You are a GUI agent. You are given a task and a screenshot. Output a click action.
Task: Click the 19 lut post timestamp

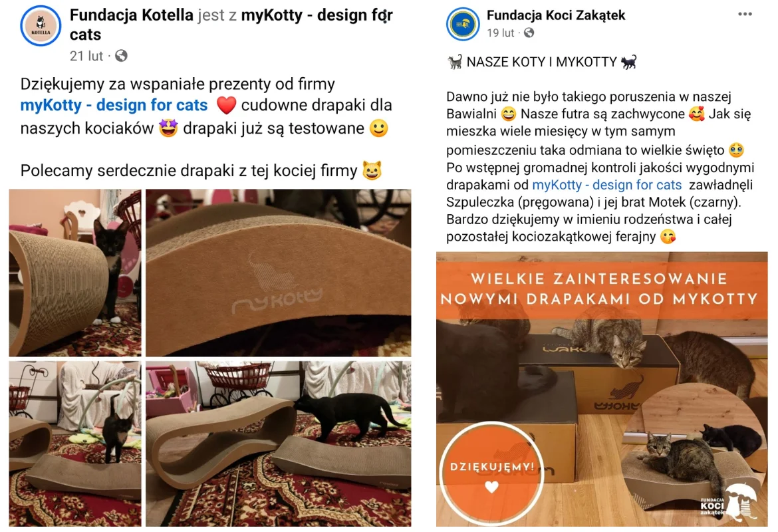pos(500,33)
